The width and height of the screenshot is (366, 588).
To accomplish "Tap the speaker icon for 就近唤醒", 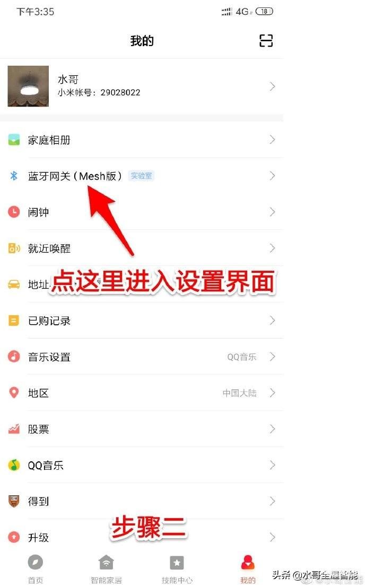I will 14,248.
